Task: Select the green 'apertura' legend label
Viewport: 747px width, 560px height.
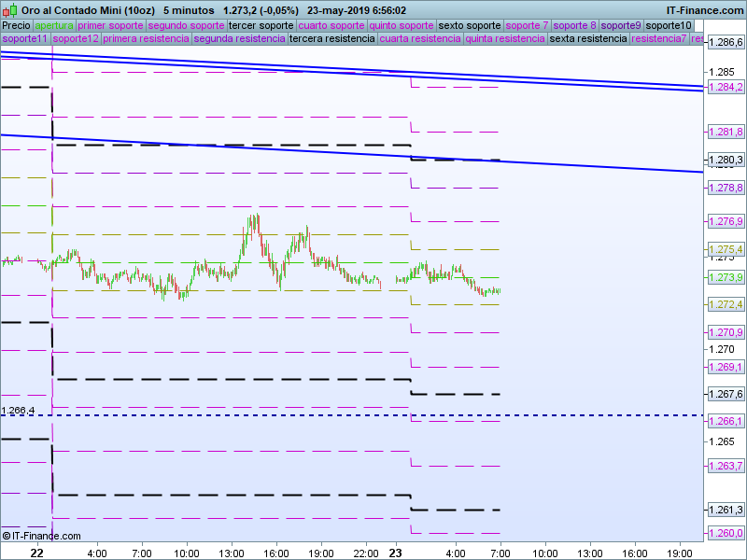Action: pyautogui.click(x=54, y=25)
